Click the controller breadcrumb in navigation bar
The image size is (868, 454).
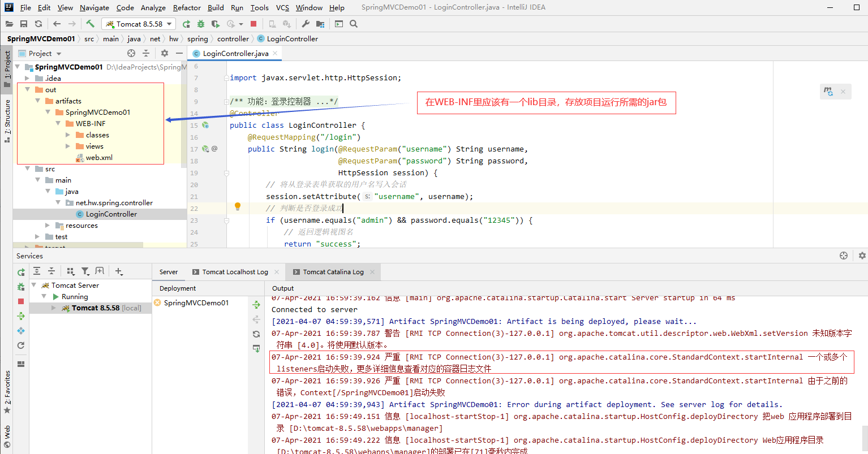coord(233,39)
